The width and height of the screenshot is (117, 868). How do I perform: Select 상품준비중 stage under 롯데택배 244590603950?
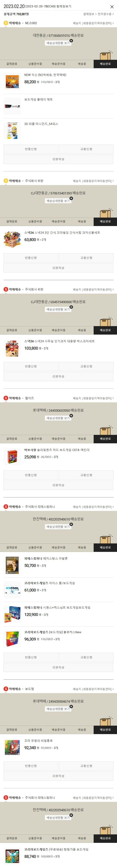point(35,439)
